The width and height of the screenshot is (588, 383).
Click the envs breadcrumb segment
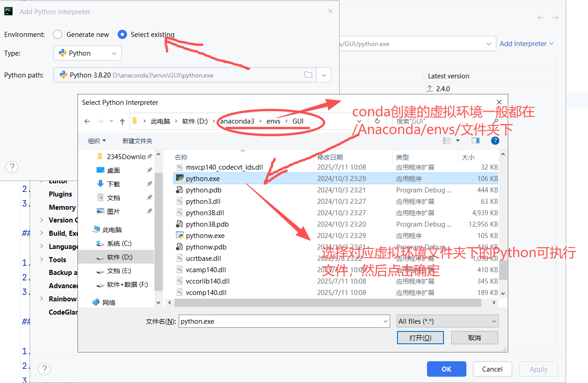coord(273,121)
